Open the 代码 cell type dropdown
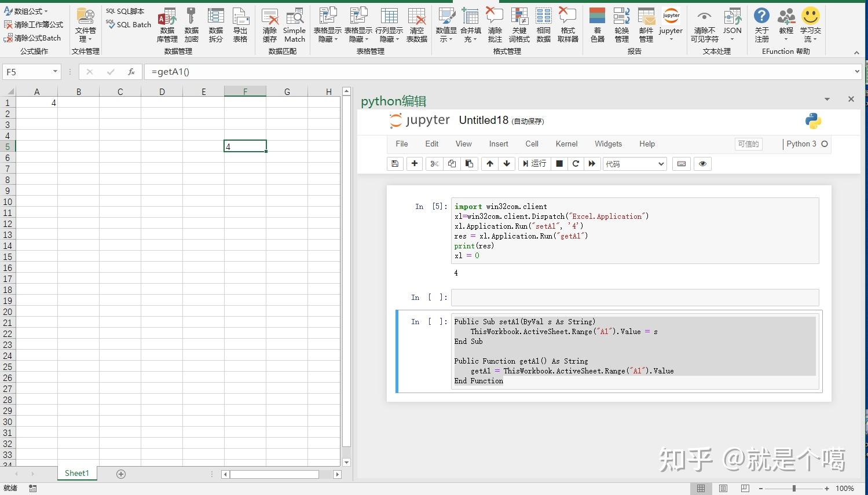Screen dimensions: 868x495 (x=635, y=164)
